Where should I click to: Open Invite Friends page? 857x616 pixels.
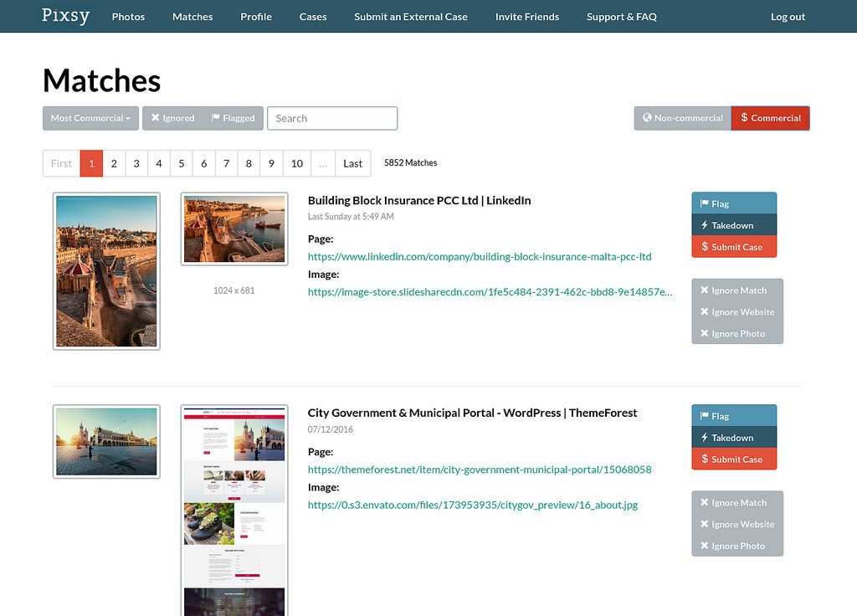point(527,17)
